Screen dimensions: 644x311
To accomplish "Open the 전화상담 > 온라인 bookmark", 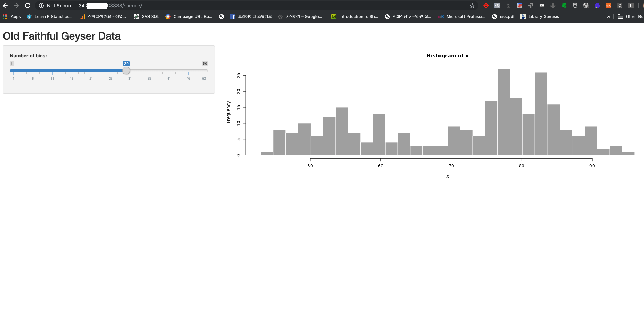I will point(408,17).
